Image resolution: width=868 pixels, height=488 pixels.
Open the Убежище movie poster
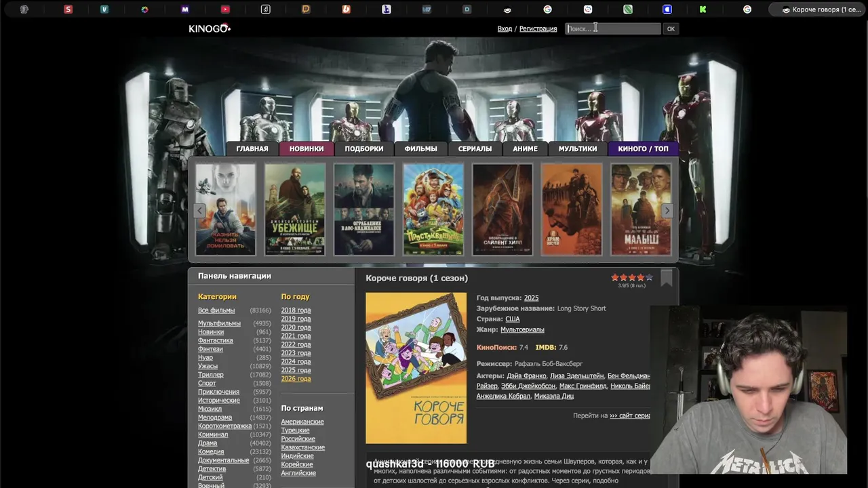295,209
